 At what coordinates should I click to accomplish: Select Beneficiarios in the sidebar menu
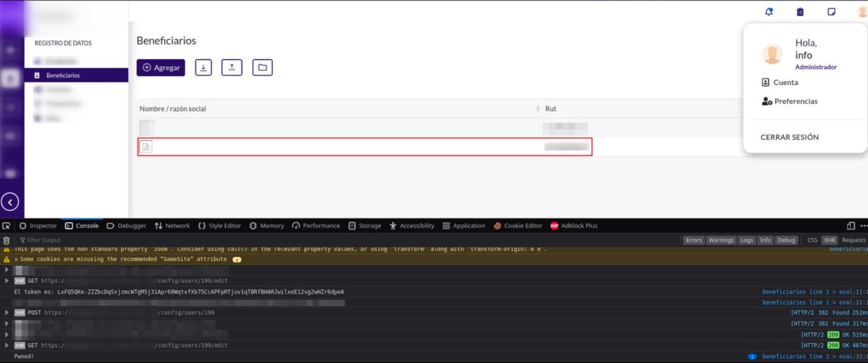point(63,75)
